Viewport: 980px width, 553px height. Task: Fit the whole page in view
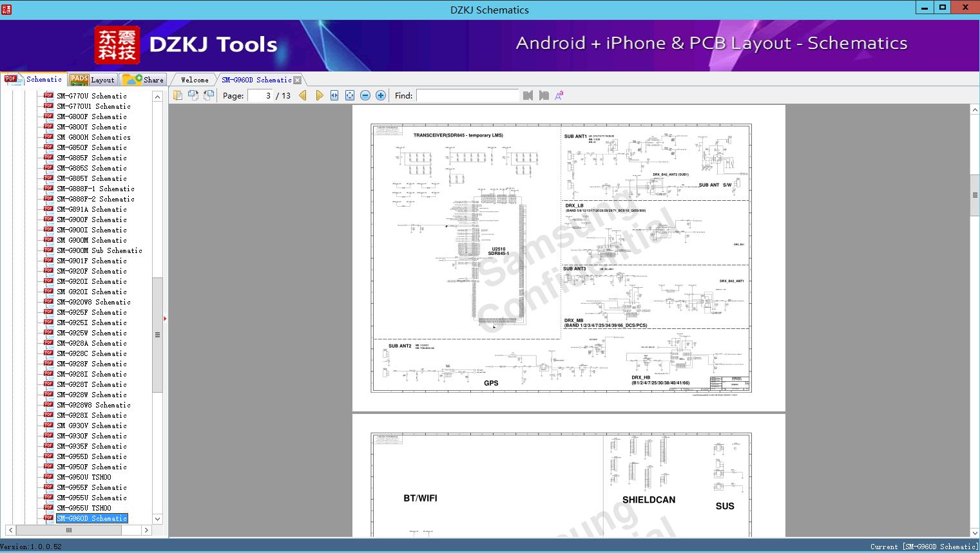[x=350, y=95]
